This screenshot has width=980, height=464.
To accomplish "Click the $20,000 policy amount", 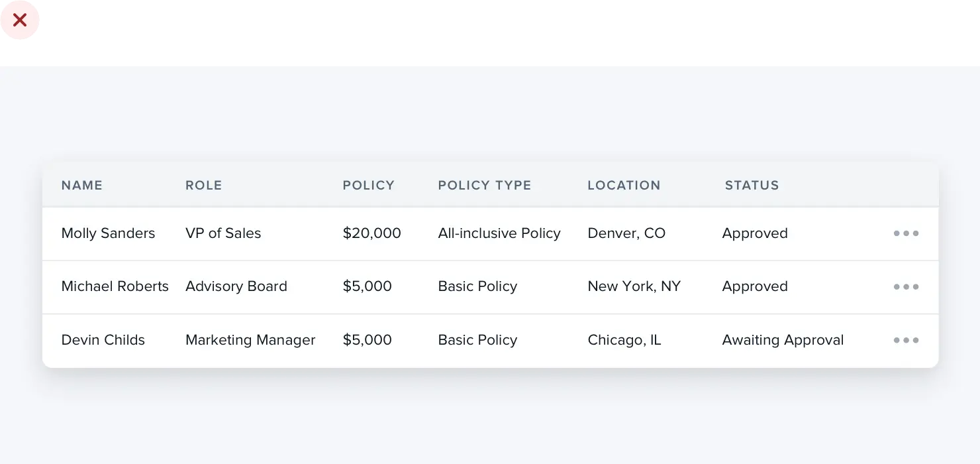I will (x=371, y=233).
